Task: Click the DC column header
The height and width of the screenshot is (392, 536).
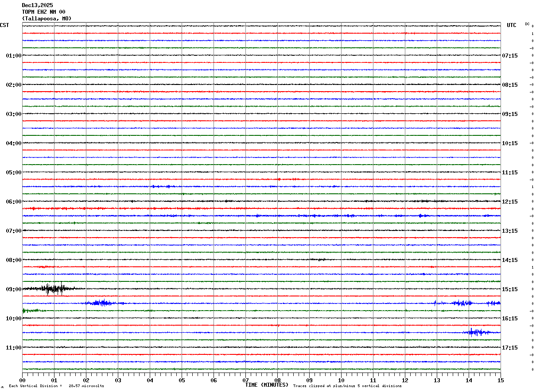Action: [x=527, y=24]
